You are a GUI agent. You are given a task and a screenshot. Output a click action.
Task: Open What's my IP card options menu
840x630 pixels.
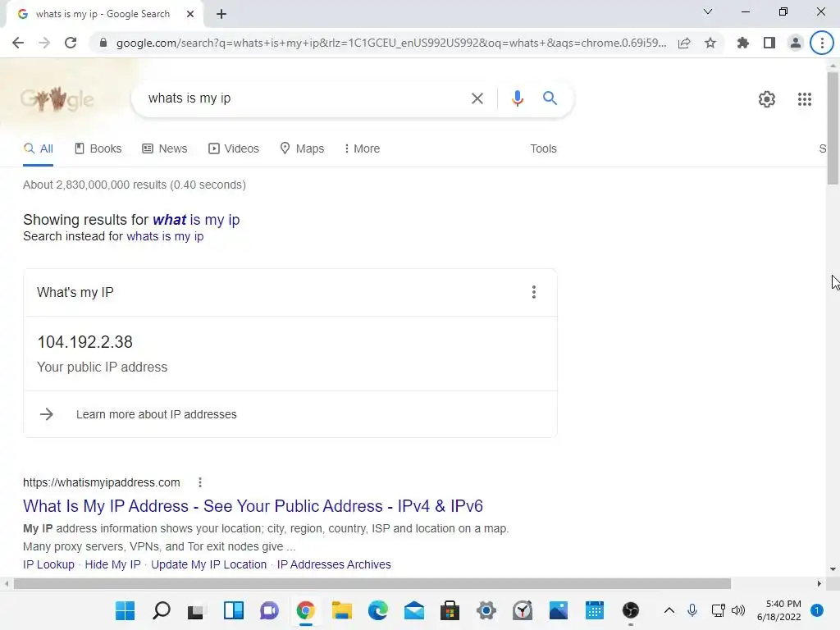tap(533, 292)
